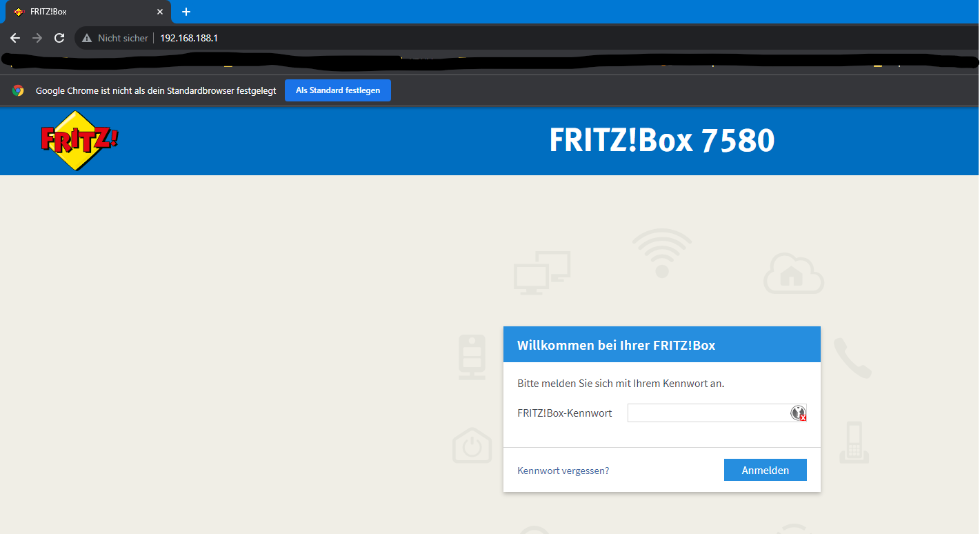Click the browser back arrow
This screenshot has width=980, height=534.
pos(15,38)
